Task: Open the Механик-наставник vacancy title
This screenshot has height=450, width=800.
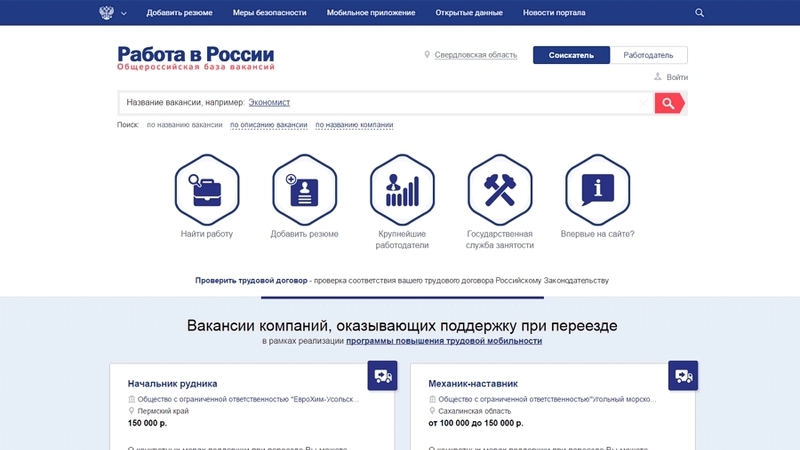Action: tap(473, 383)
